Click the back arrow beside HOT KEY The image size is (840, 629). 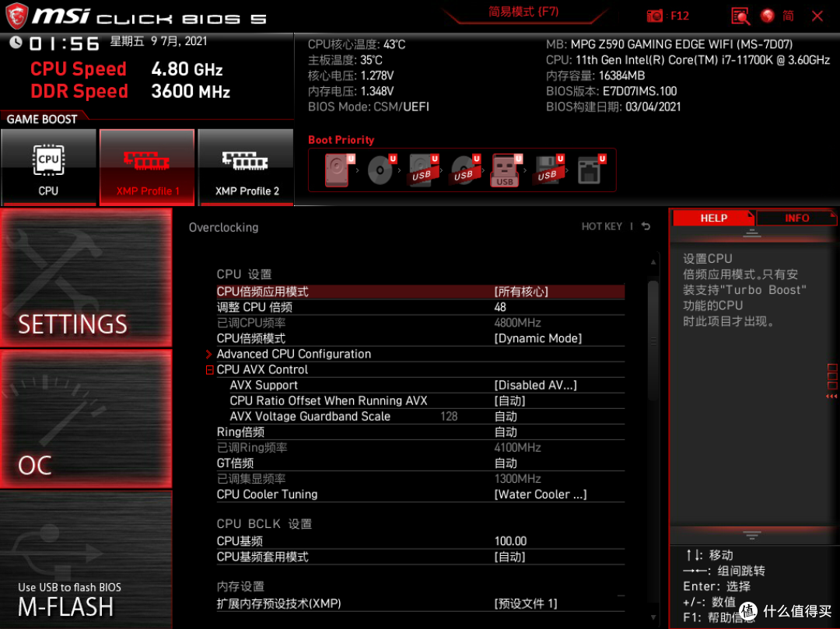(646, 227)
